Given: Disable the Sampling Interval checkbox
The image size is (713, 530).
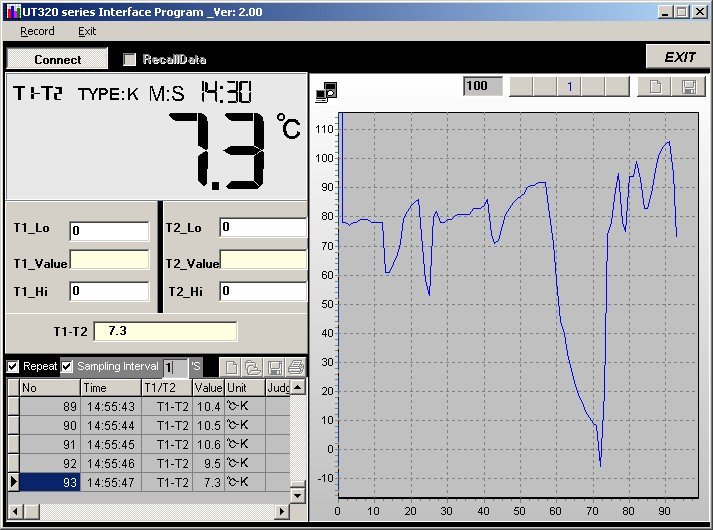Looking at the screenshot, I should [67, 366].
